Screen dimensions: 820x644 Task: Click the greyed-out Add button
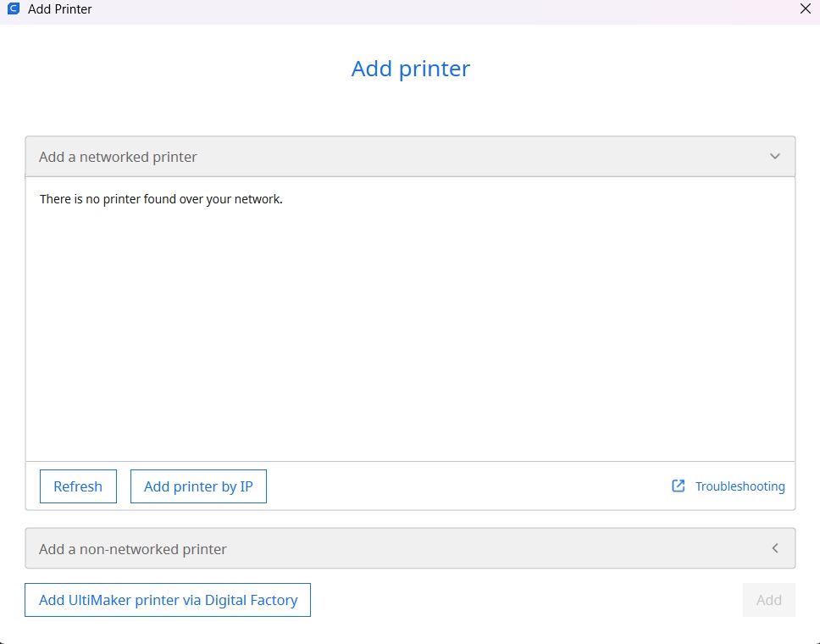tap(768, 600)
